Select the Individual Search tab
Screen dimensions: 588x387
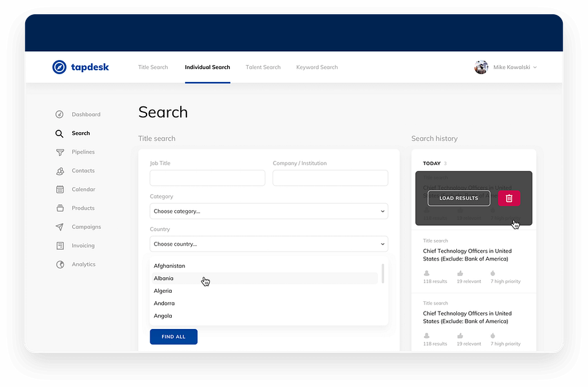pos(207,67)
